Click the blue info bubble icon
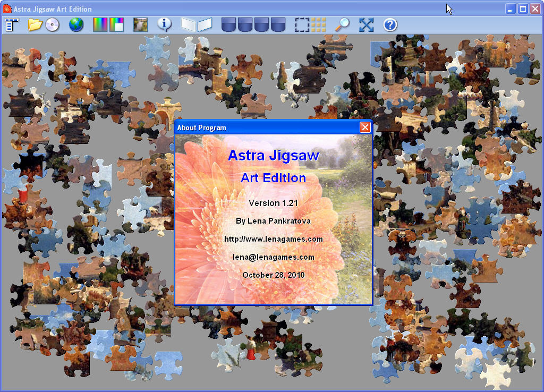Viewport: 544px width, 392px height. pyautogui.click(x=164, y=24)
